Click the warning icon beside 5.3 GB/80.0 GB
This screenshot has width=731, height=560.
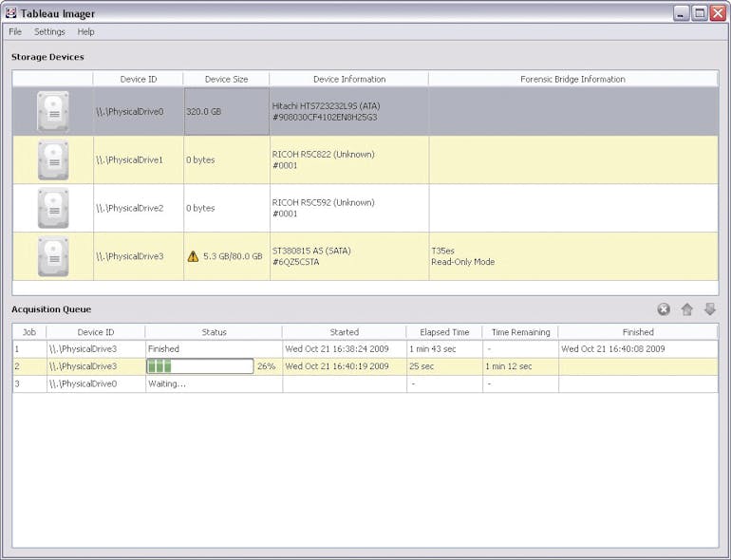194,256
